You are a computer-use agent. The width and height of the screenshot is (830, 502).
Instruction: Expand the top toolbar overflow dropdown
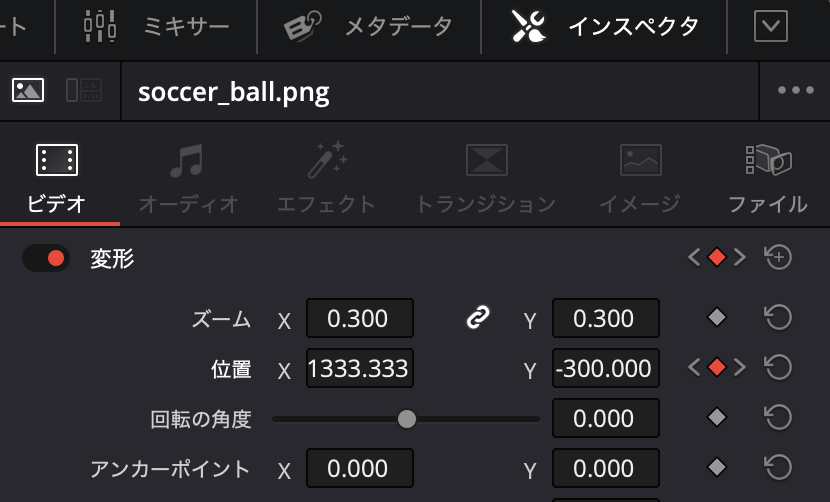click(770, 27)
